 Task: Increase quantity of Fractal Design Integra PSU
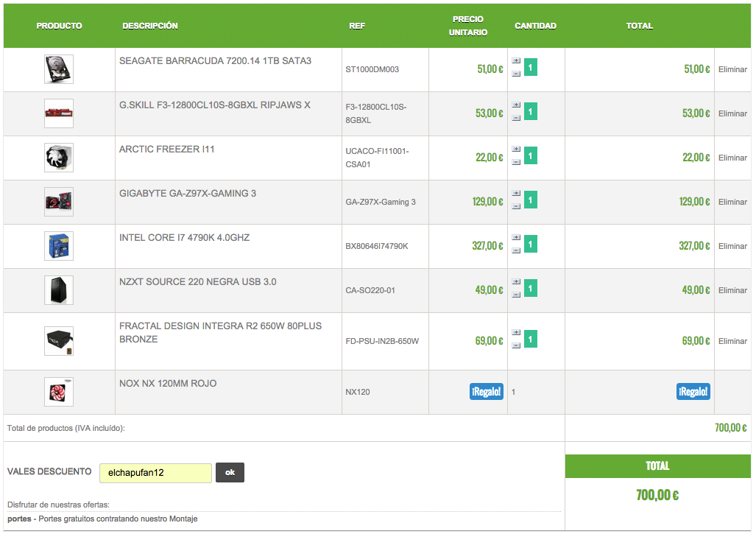(516, 332)
